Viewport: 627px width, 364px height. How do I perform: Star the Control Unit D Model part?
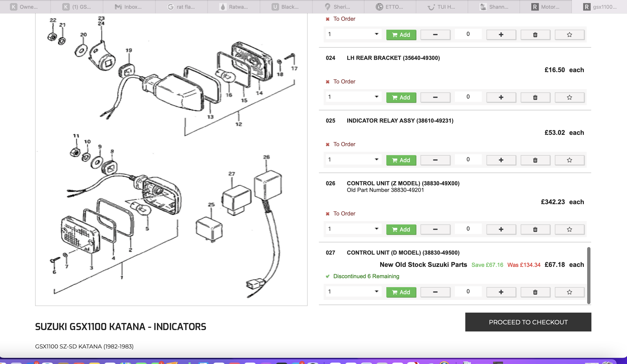click(x=569, y=292)
